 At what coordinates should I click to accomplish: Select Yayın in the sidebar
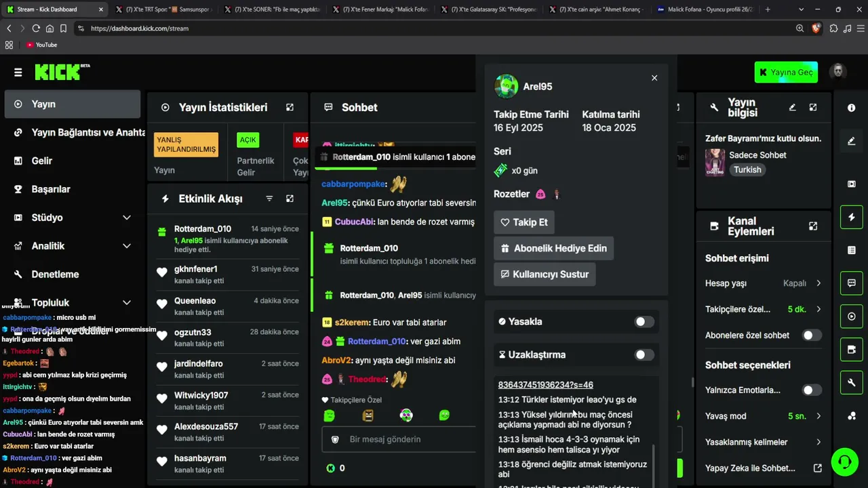coord(73,104)
